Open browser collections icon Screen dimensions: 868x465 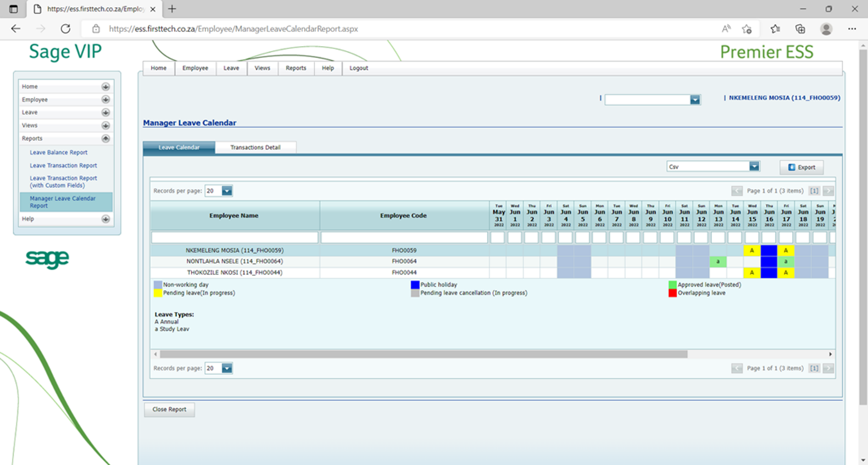tap(800, 29)
